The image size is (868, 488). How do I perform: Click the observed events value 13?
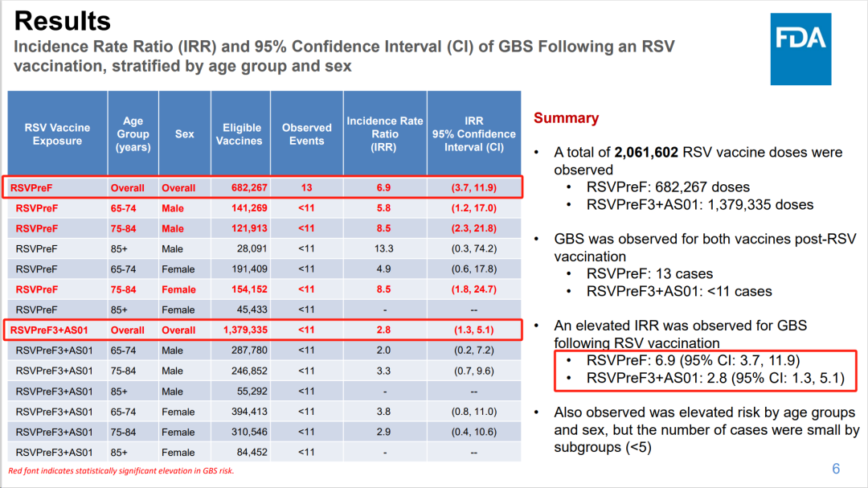[306, 188]
